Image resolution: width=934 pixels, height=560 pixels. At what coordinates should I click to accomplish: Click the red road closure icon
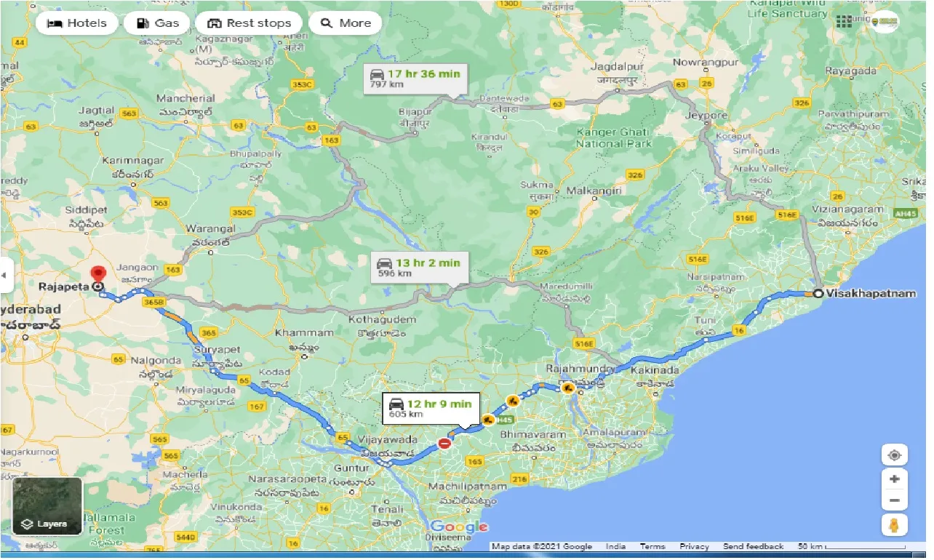coord(444,443)
